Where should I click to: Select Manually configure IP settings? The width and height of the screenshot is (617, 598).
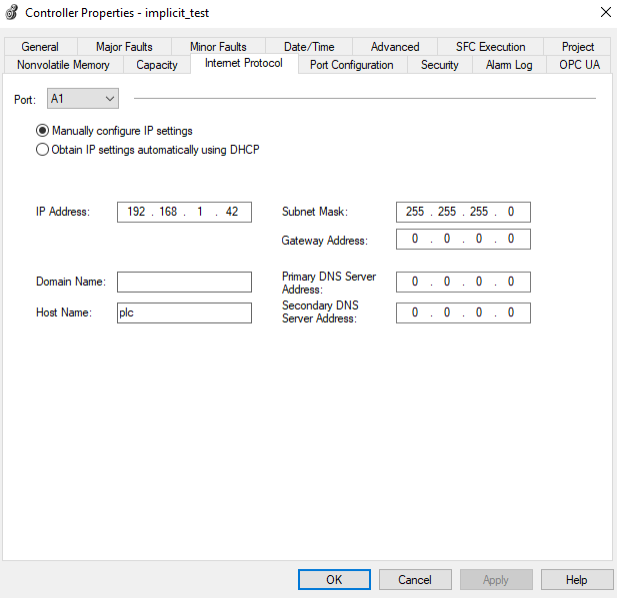pyautogui.click(x=43, y=131)
